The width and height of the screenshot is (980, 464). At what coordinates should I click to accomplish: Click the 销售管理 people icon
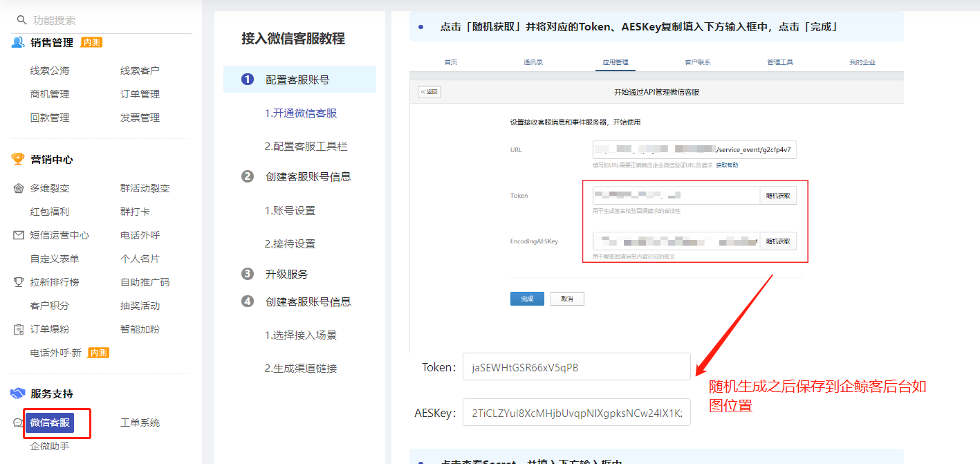(18, 42)
